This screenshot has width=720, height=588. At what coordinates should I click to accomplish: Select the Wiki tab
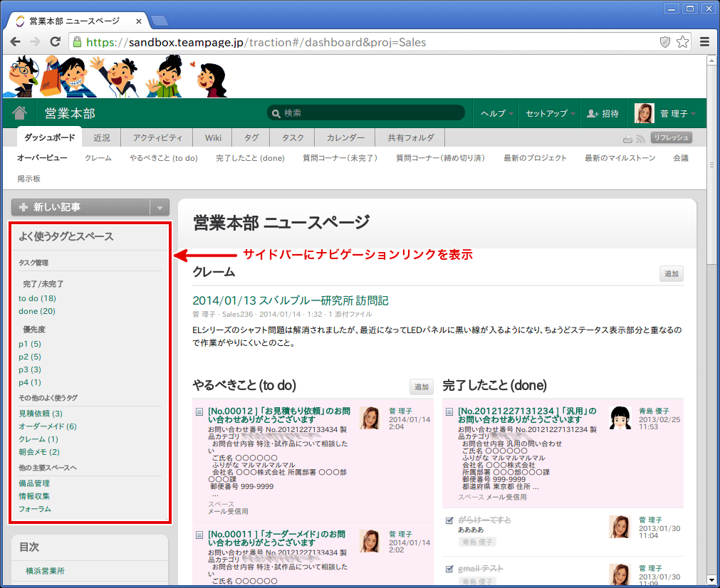[213, 138]
